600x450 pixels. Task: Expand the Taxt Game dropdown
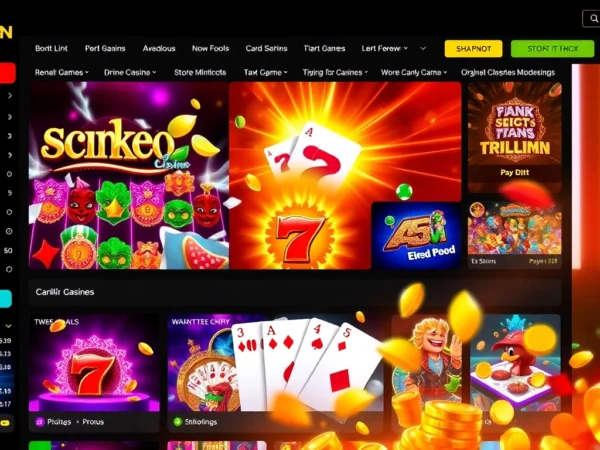click(x=266, y=72)
